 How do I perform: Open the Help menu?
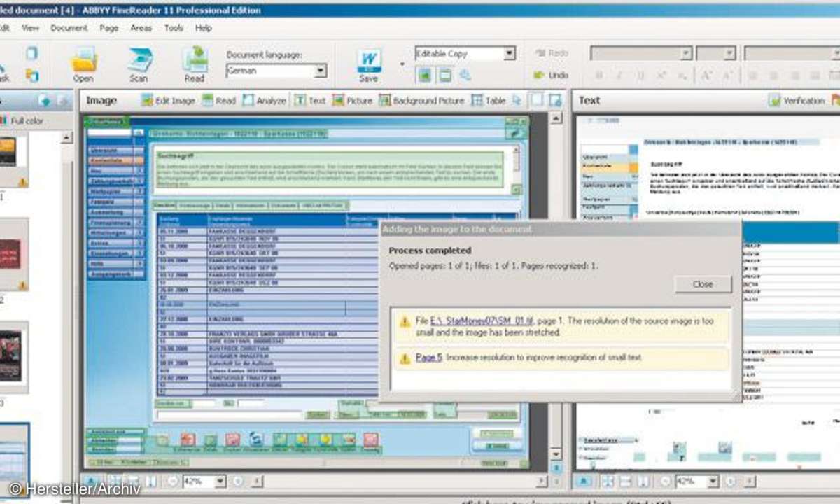pos(204,28)
